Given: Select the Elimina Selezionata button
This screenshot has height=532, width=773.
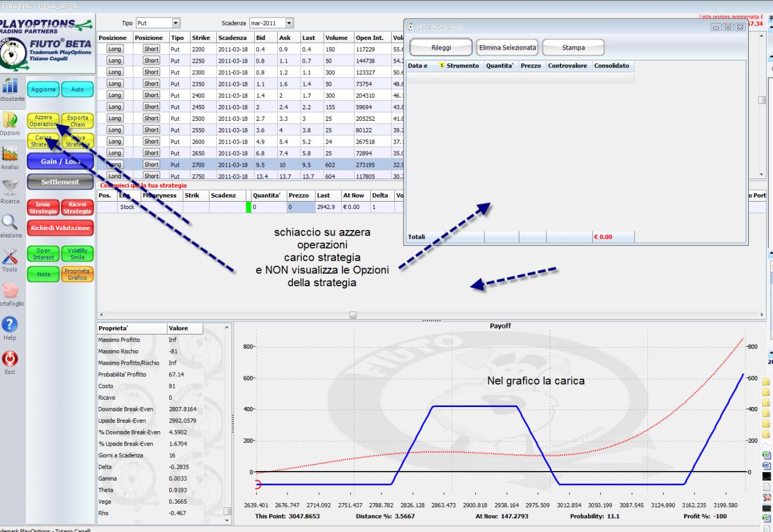Looking at the screenshot, I should [507, 48].
